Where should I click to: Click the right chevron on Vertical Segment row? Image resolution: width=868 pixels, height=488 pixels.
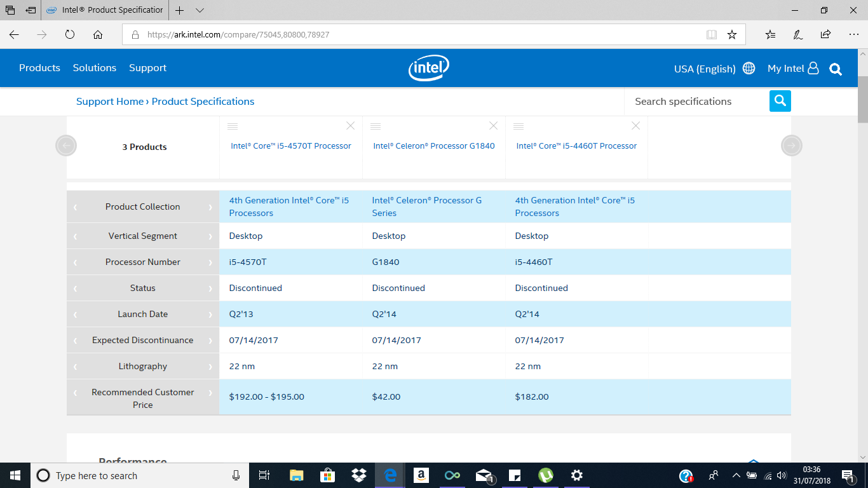[x=210, y=236]
